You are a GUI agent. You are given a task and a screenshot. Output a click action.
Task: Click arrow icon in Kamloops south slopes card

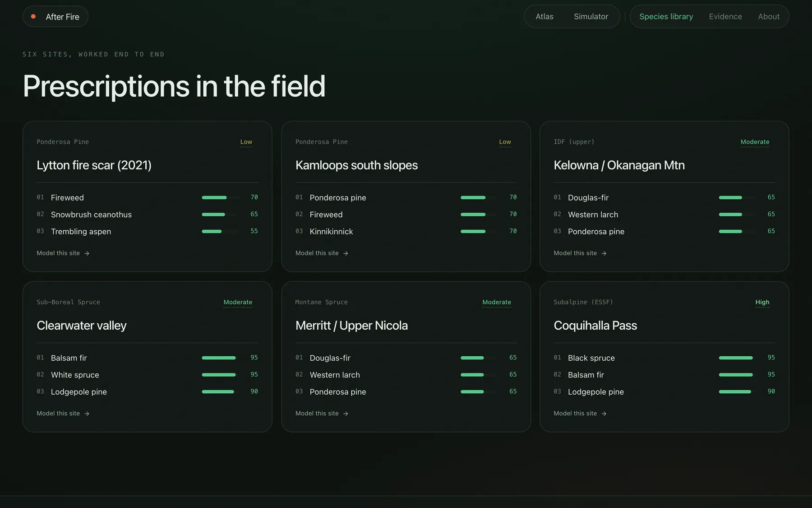pyautogui.click(x=346, y=254)
